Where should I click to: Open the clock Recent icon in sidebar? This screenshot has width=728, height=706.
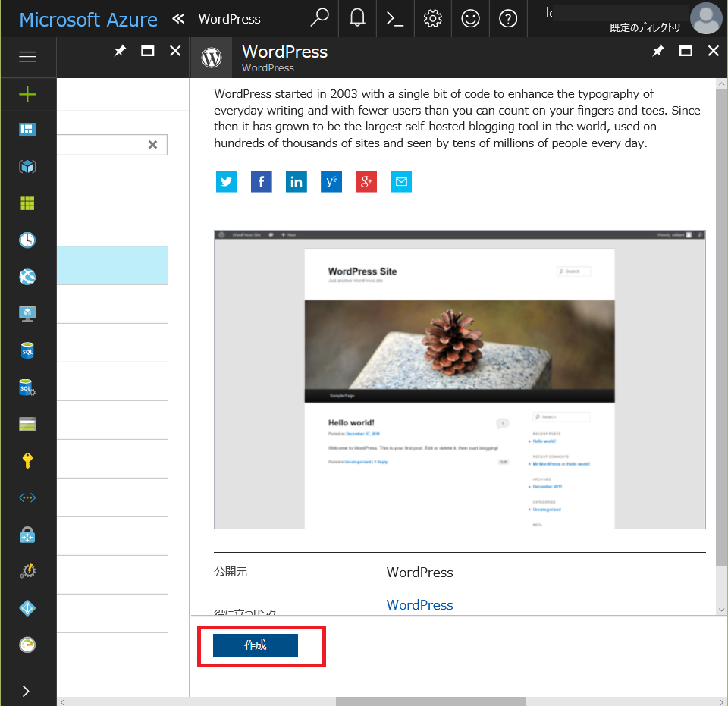click(27, 240)
